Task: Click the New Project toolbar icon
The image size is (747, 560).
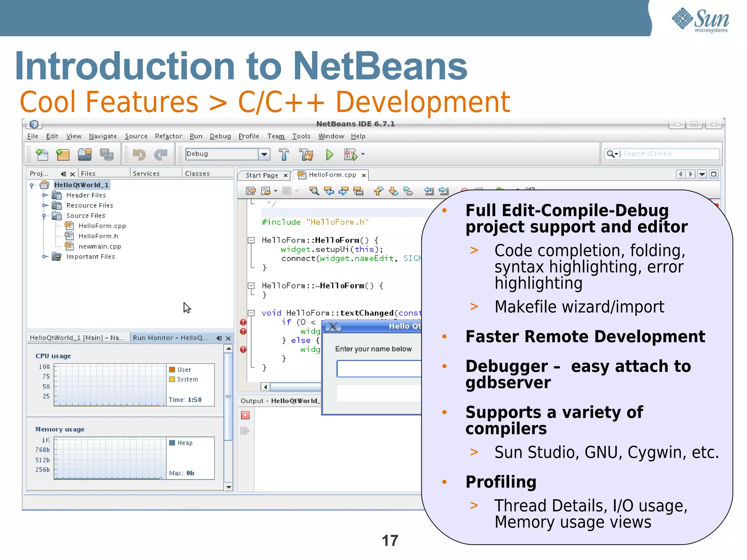Action: (x=63, y=155)
